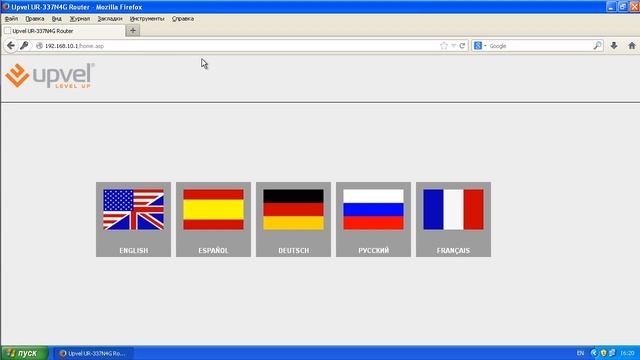
Task: Click the Upvel logo
Action: coord(50,76)
